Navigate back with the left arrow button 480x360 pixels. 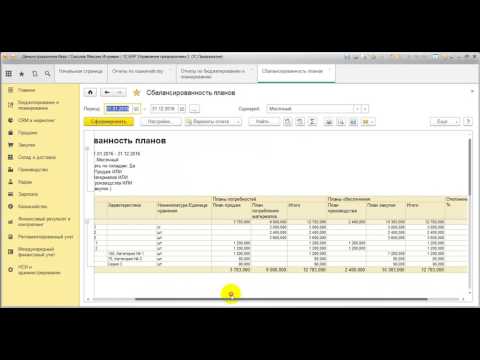[x=107, y=93]
